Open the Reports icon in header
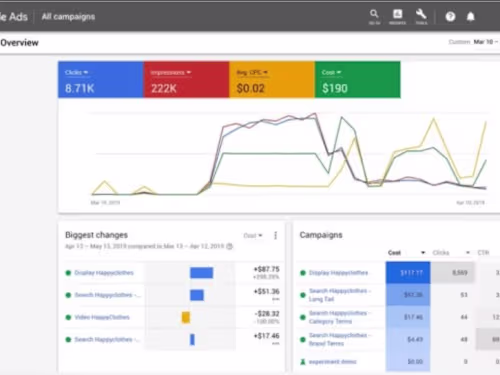The width and height of the screenshot is (500, 375). click(397, 16)
